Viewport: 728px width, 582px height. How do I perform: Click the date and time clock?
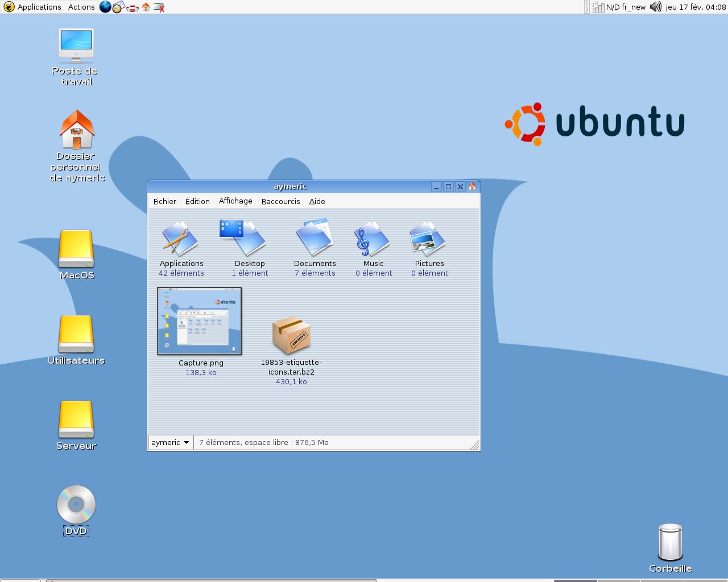696,7
